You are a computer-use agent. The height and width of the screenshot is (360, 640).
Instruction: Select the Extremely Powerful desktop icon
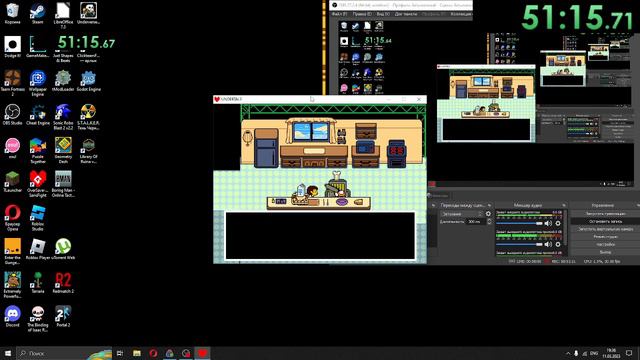pyautogui.click(x=12, y=285)
